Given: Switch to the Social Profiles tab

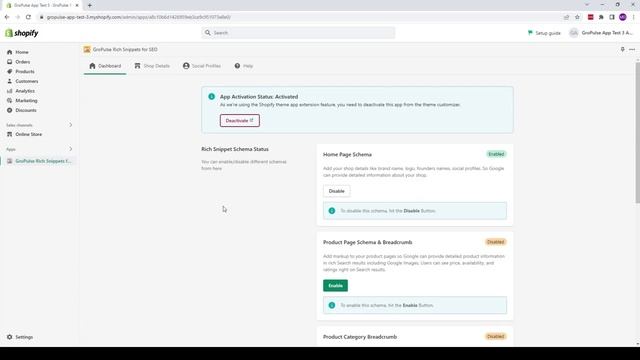Looking at the screenshot, I should (x=202, y=66).
